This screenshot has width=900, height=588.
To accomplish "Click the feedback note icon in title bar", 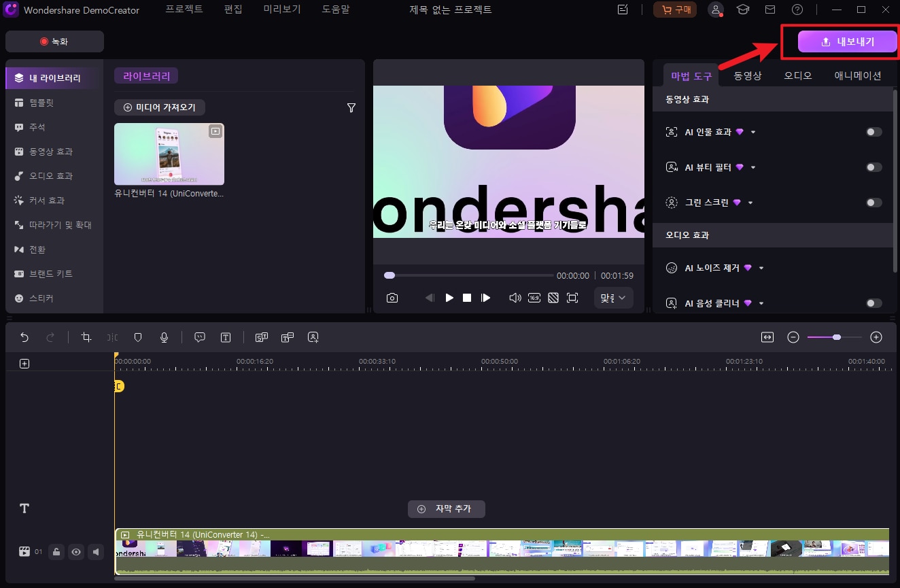I will [x=623, y=10].
